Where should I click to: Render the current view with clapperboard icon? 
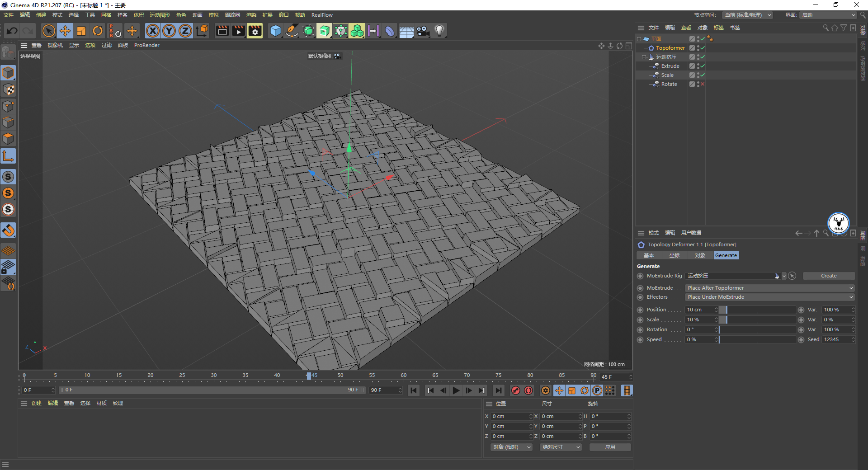coord(222,31)
